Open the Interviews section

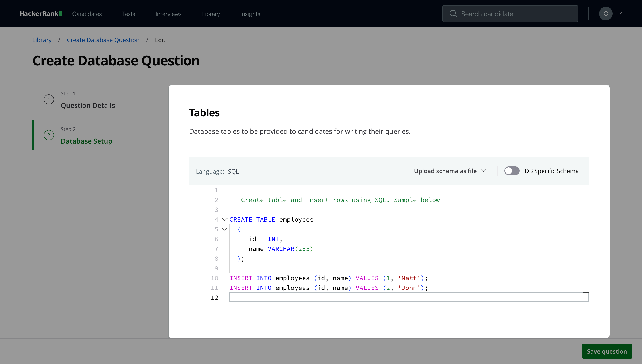click(168, 14)
